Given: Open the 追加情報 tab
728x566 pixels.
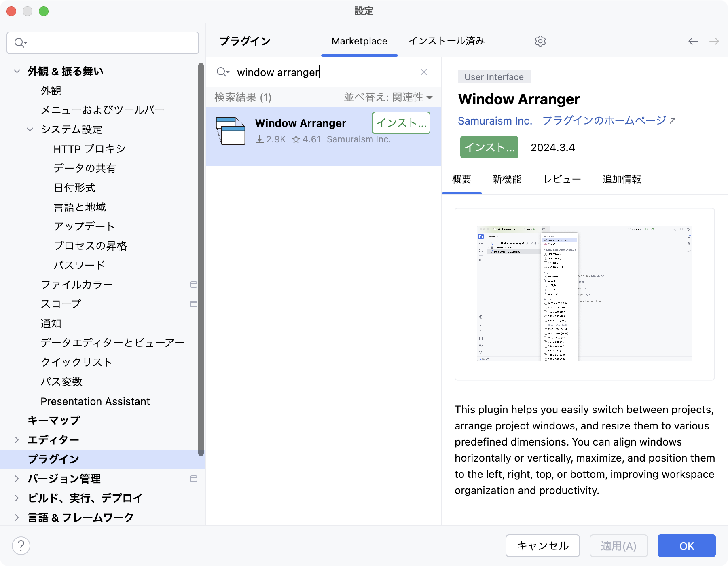Looking at the screenshot, I should (x=622, y=179).
